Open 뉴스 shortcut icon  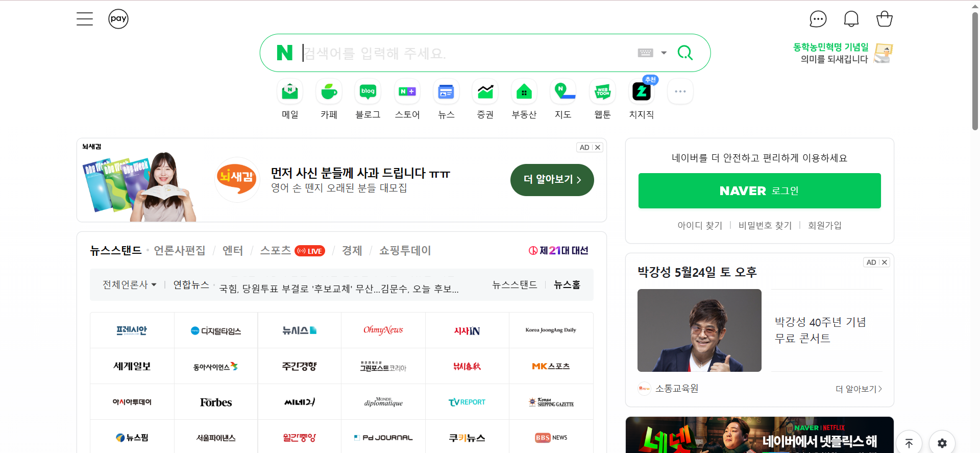point(446,92)
